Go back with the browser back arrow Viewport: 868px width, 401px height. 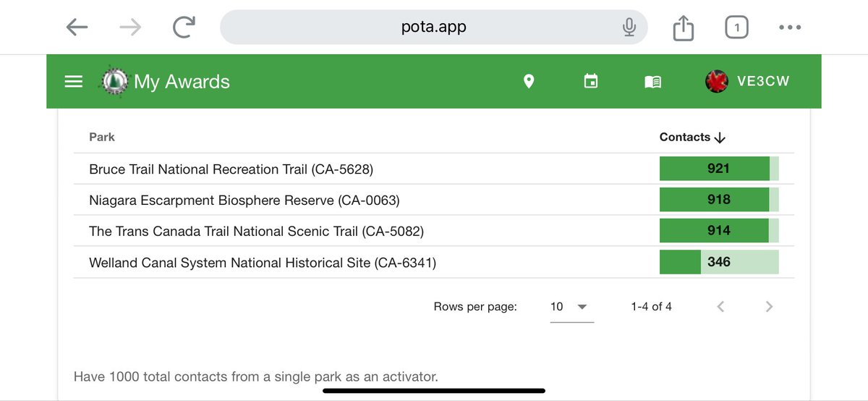(77, 28)
